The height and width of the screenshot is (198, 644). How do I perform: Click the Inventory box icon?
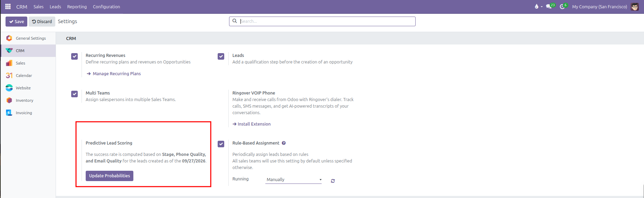9,100
